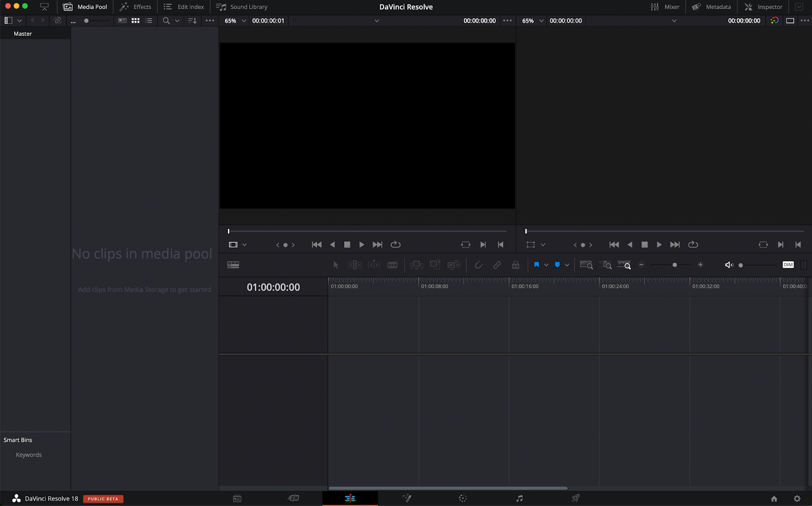Switch to the Deliver page icon
812x506 pixels.
click(x=576, y=498)
